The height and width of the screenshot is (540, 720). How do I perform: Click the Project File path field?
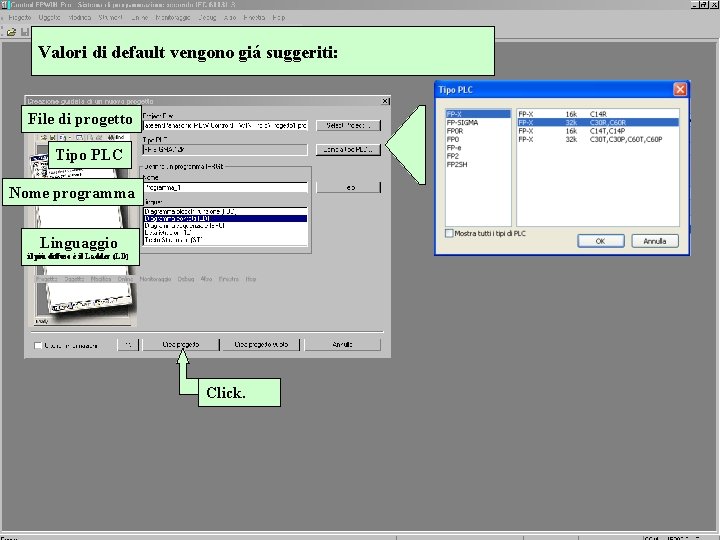[x=225, y=125]
